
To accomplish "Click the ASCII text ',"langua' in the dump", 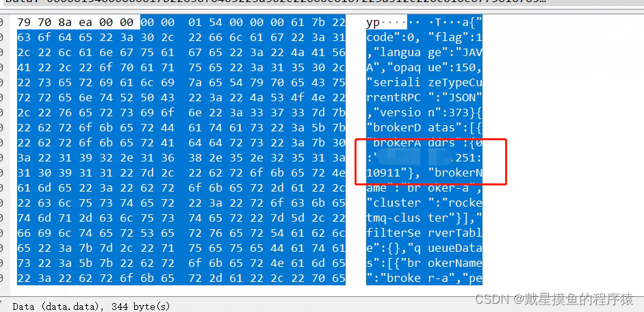I will [394, 53].
